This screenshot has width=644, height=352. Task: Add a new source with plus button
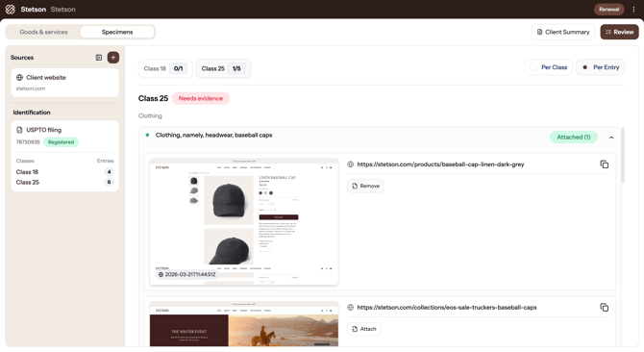pos(113,58)
